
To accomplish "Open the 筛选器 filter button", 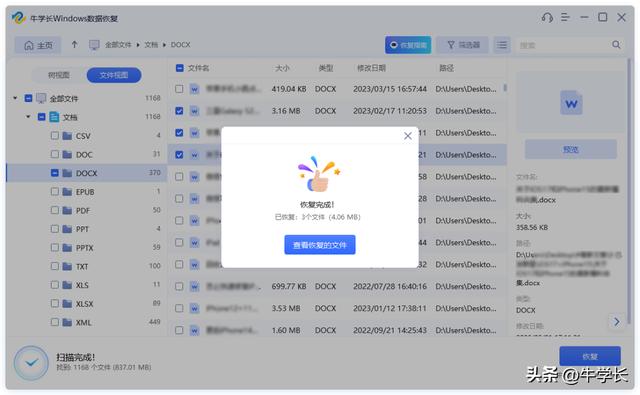I will tap(462, 45).
